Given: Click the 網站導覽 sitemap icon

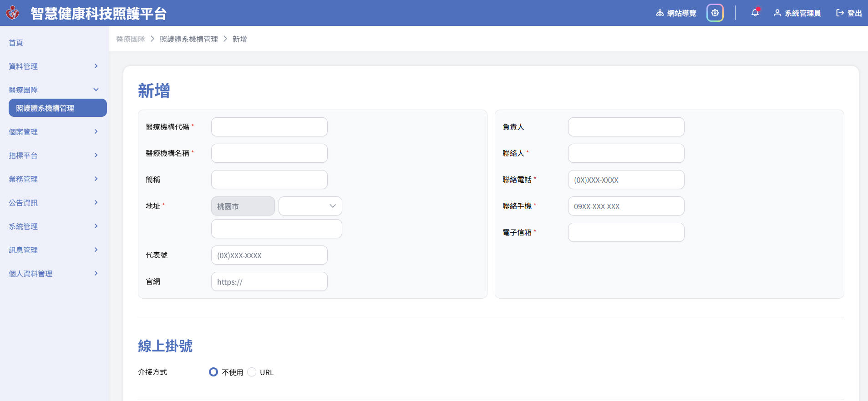Looking at the screenshot, I should click(660, 13).
